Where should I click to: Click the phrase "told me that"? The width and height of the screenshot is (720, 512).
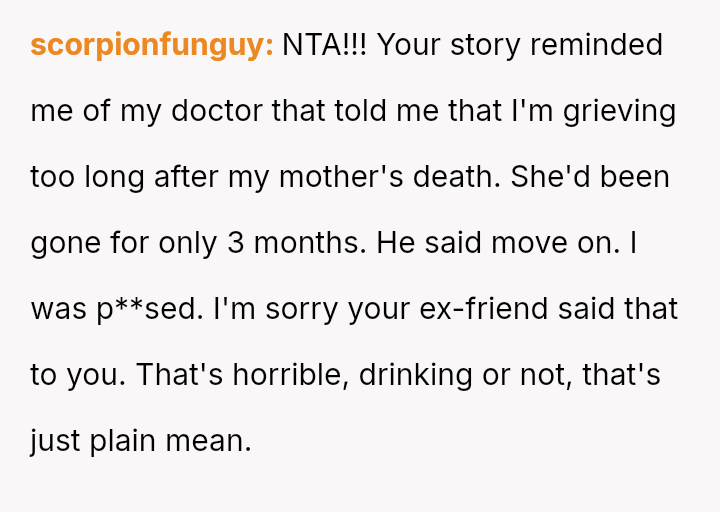387,111
